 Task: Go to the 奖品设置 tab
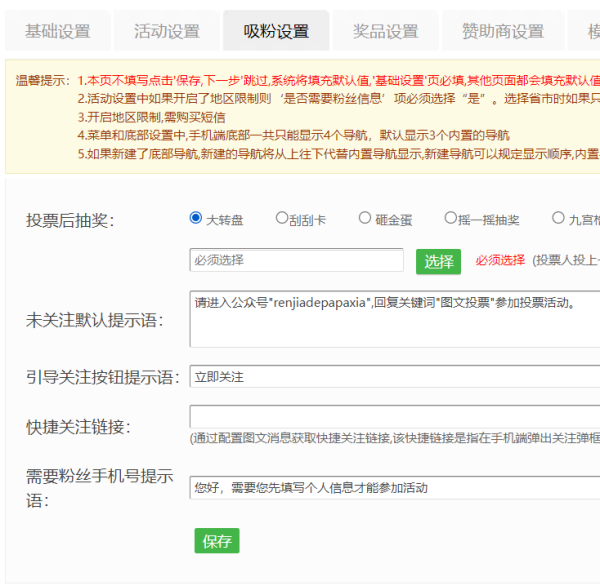click(x=385, y=31)
